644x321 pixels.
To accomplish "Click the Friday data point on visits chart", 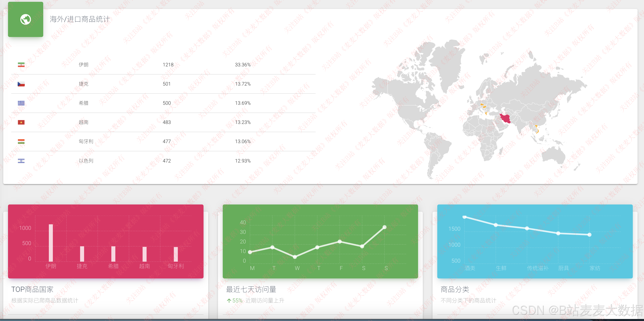I will click(339, 242).
